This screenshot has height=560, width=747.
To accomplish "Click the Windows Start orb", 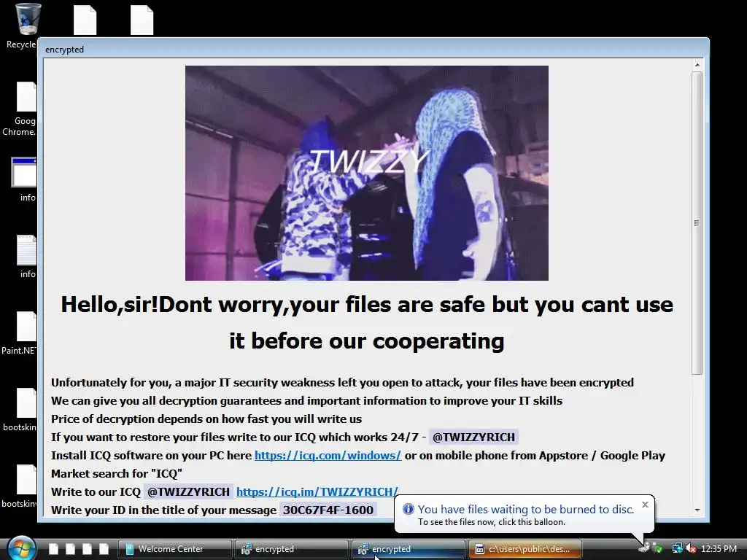I will point(21,548).
